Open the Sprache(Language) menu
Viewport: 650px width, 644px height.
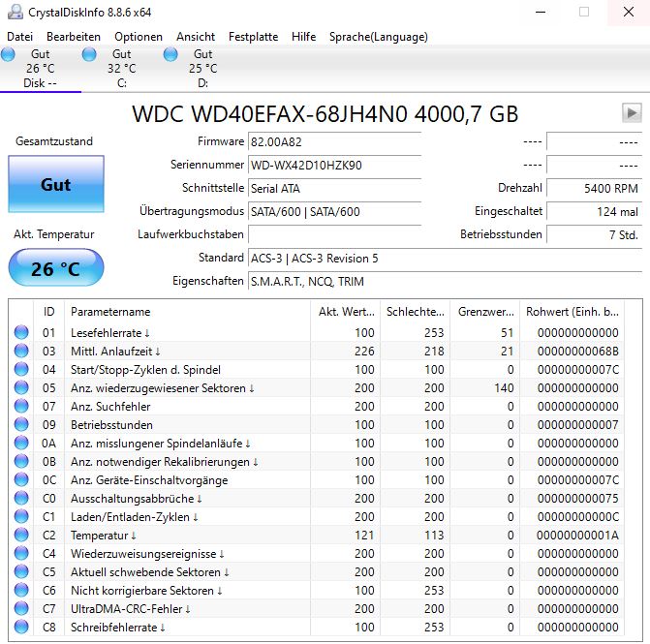pyautogui.click(x=378, y=37)
